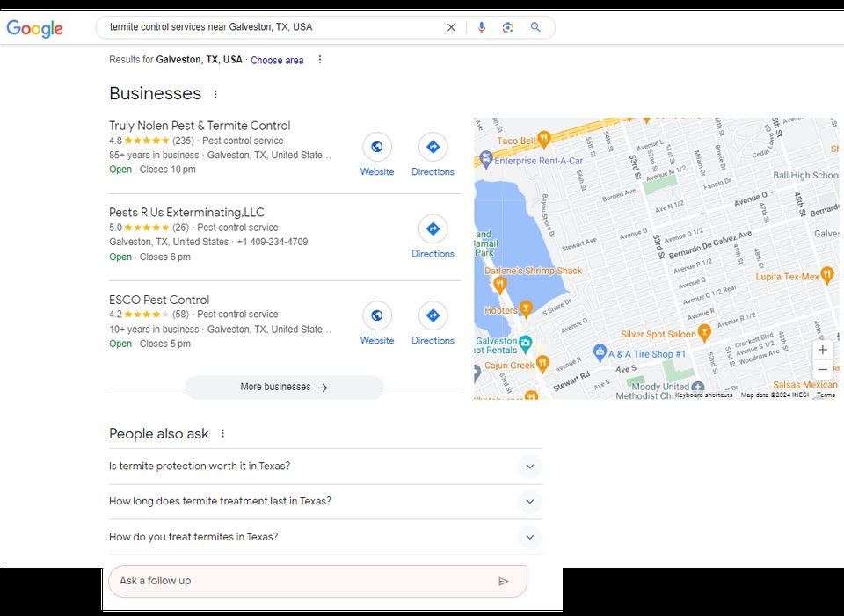Image resolution: width=844 pixels, height=616 pixels.
Task: Click the map Terms link
Action: tap(826, 395)
